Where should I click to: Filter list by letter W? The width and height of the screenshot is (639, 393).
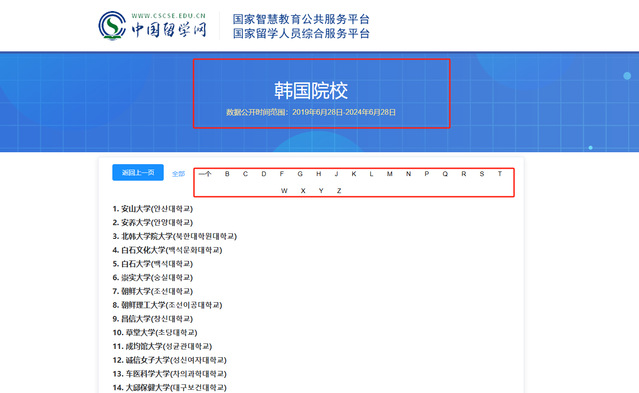(284, 190)
